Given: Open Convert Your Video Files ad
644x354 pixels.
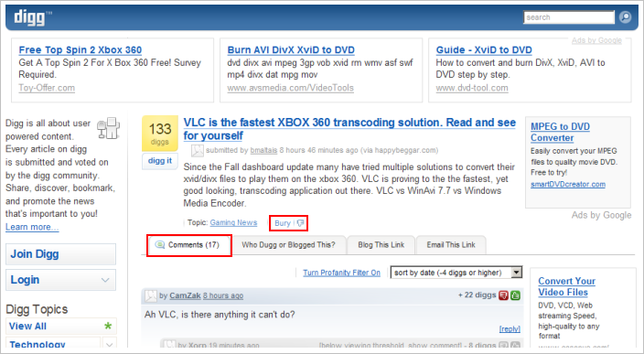Looking at the screenshot, I should click(x=567, y=286).
